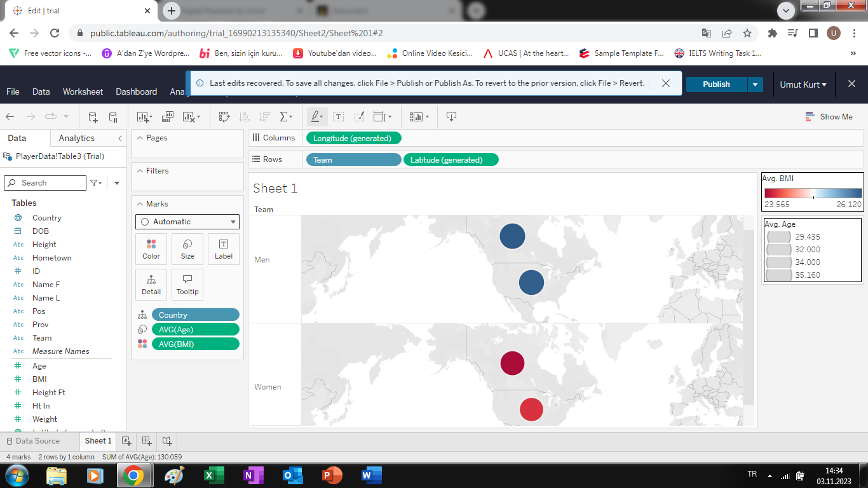
Task: Open the Totals sigma toolbar menu
Action: pos(286,117)
